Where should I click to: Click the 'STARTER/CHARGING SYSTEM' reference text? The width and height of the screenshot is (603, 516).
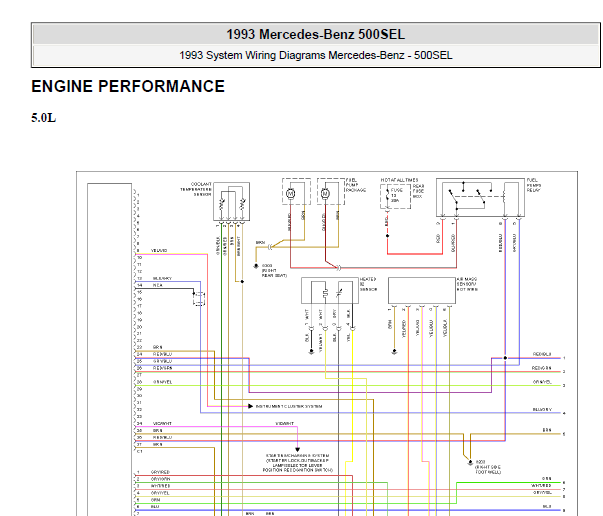point(297,463)
